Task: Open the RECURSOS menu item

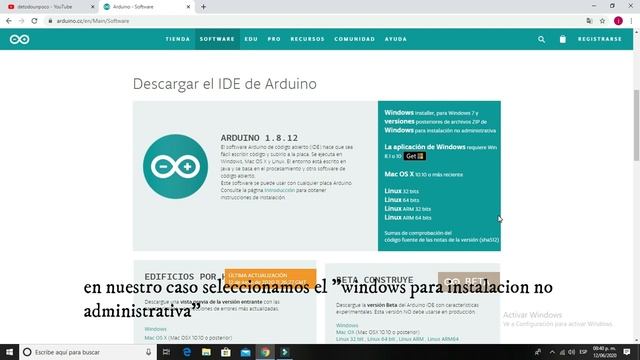Action: (x=307, y=39)
